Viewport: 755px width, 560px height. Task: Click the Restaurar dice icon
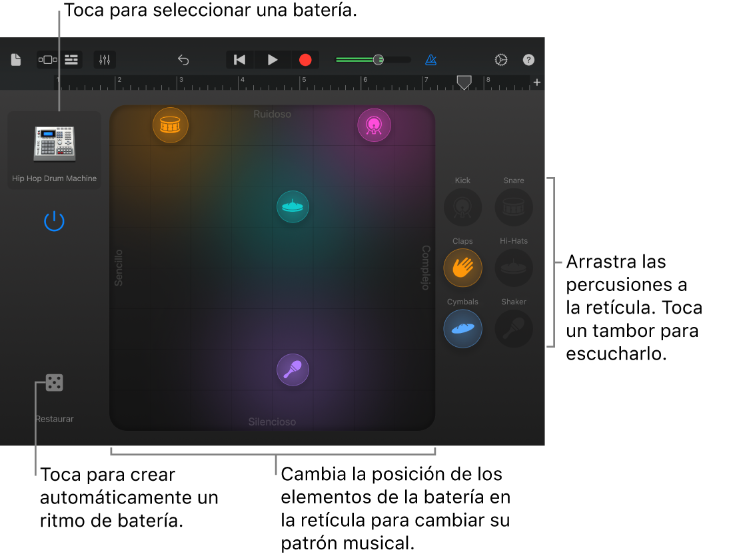click(x=53, y=382)
